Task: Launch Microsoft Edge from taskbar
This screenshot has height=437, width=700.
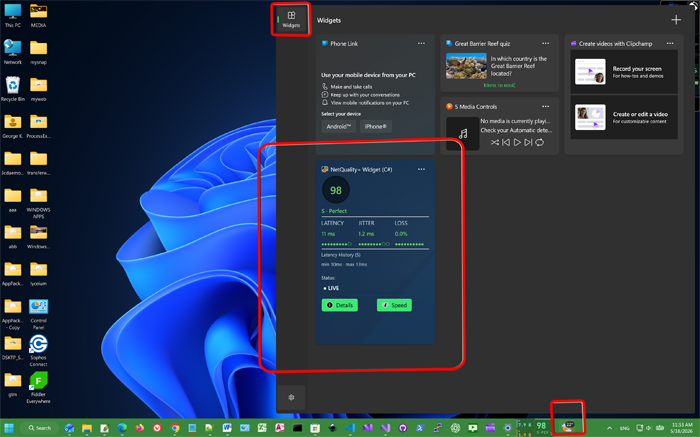Action: tap(122, 428)
